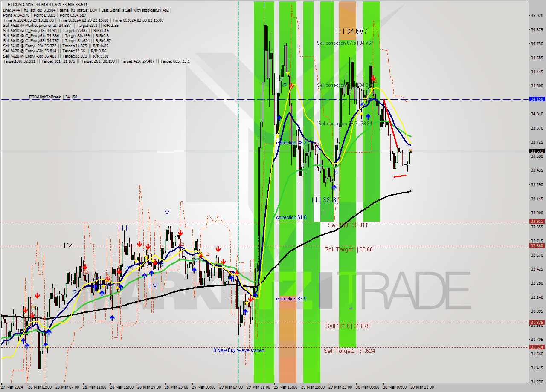Select the red 31.624 price axis tag

tap(537, 347)
